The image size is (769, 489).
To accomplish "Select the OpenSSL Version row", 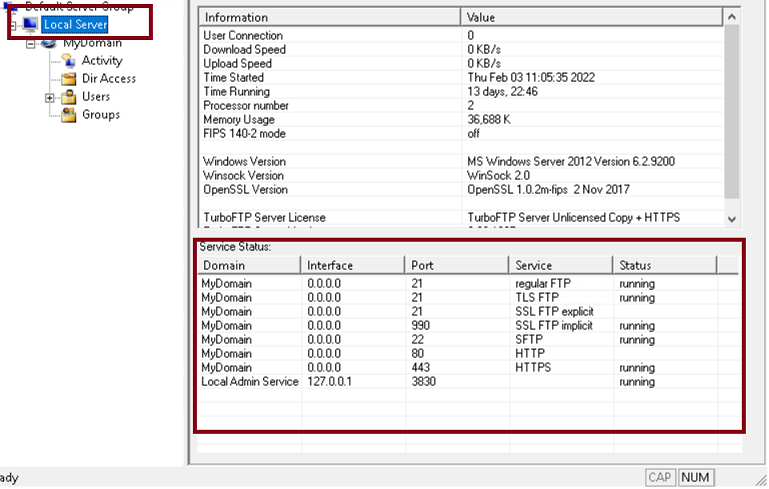I will (x=461, y=189).
